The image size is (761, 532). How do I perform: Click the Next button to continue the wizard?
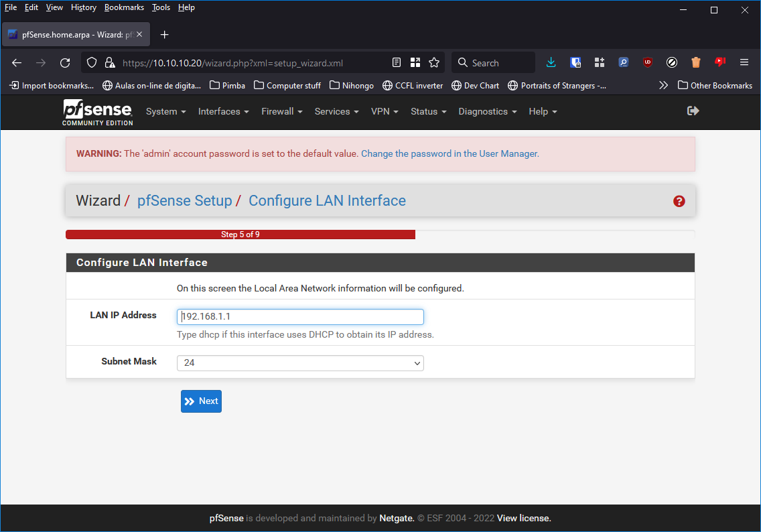(201, 401)
